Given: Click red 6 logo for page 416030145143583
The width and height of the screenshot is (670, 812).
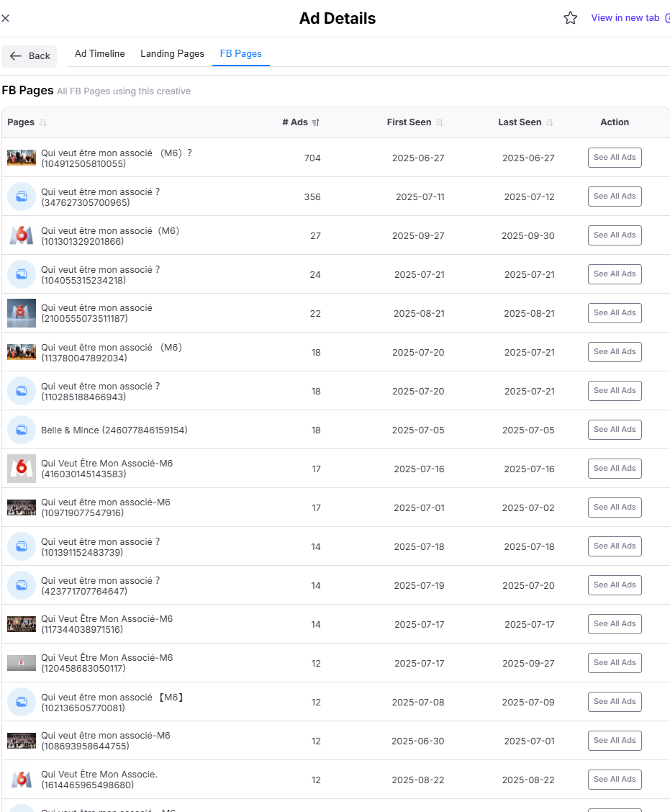Looking at the screenshot, I should tap(22, 469).
